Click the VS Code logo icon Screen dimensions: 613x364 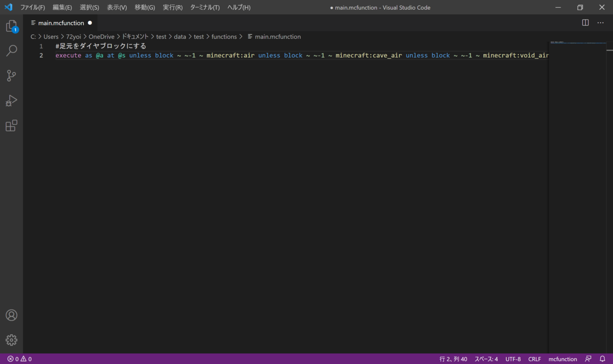pyautogui.click(x=8, y=7)
